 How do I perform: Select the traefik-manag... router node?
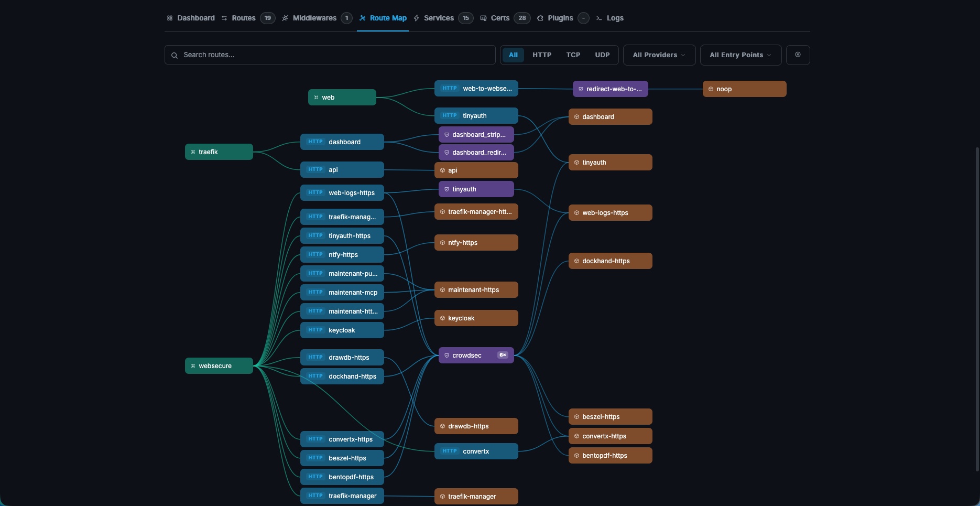(342, 217)
